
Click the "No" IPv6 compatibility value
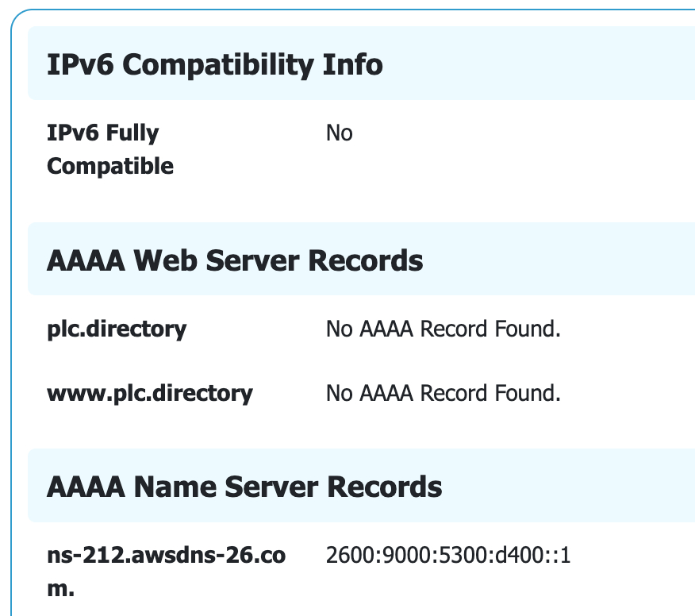pos(339,133)
